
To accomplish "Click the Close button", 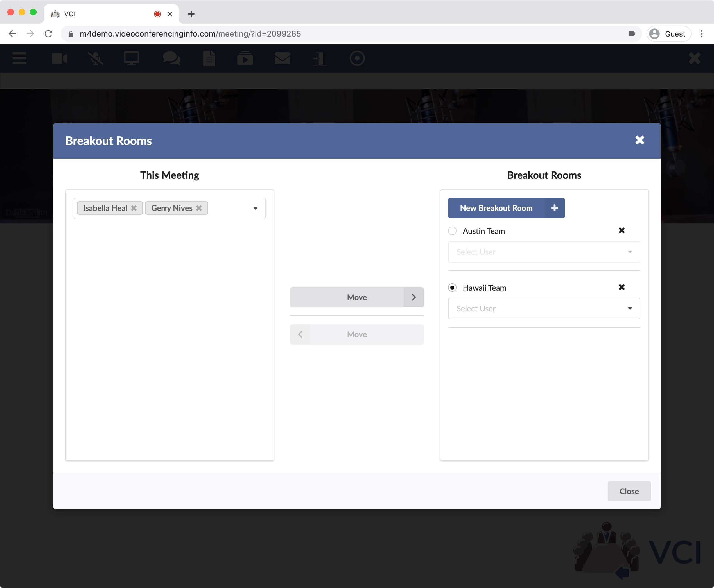I will point(629,491).
